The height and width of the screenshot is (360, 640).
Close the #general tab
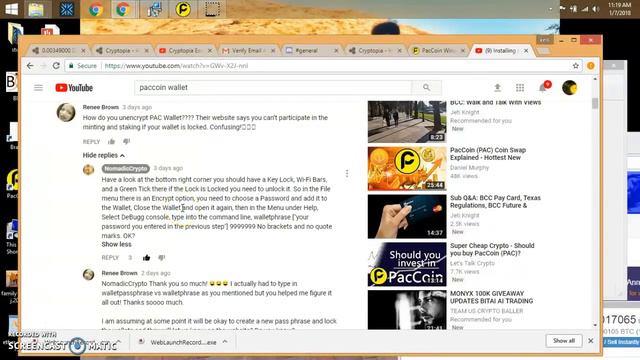(x=336, y=51)
